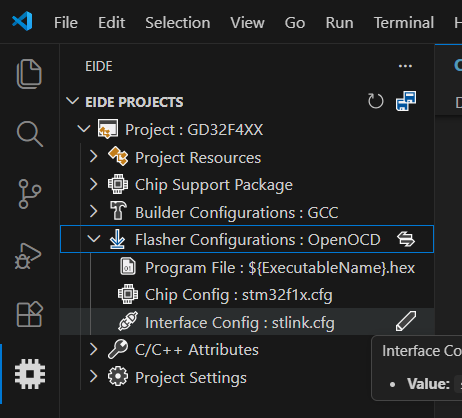Open the Selection menu
This screenshot has width=462, height=418.
pos(178,23)
